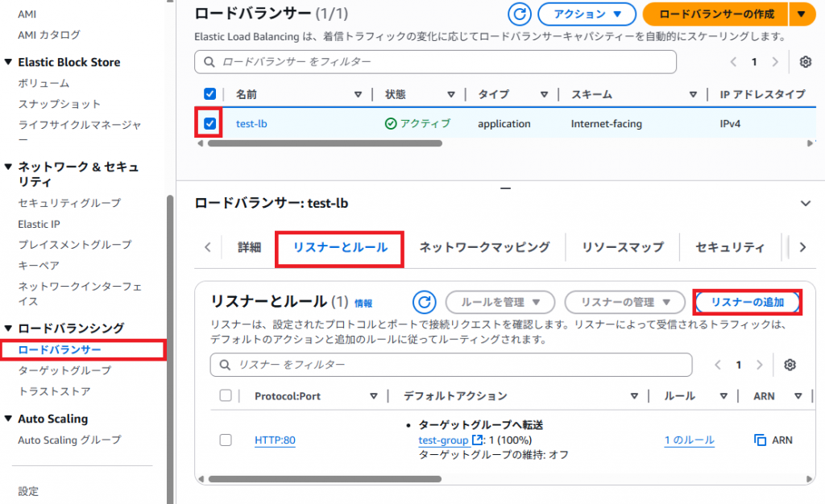Copy the listener ARN icon

pos(759,440)
